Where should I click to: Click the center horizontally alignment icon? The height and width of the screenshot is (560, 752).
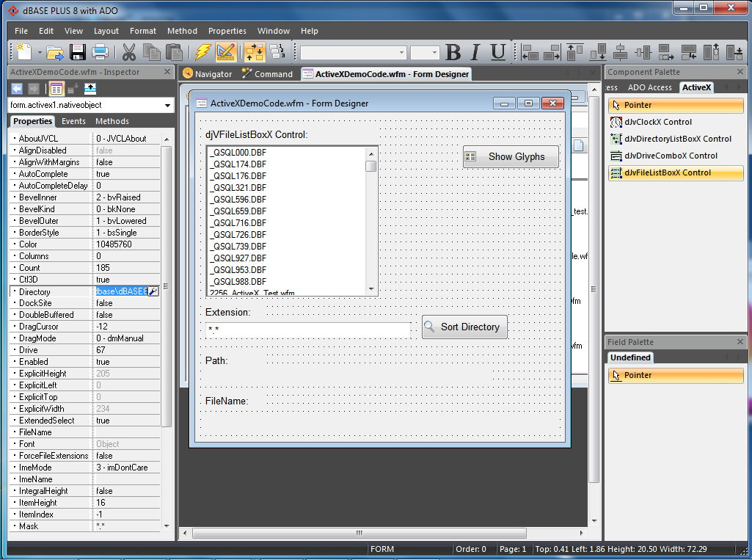[620, 52]
